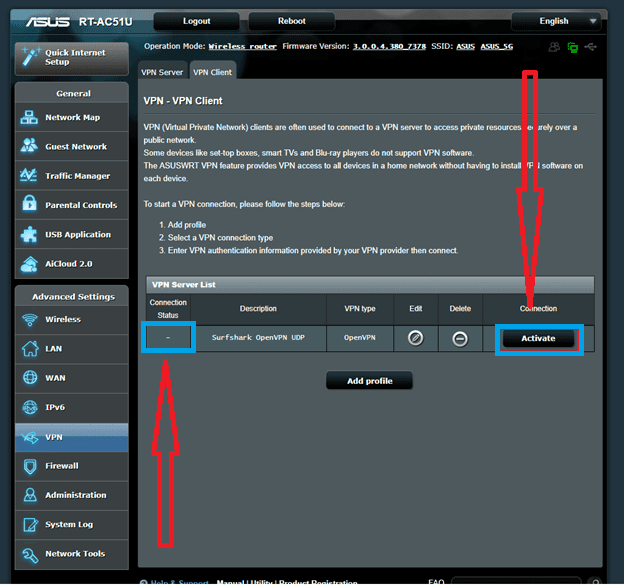
Task: Switch to the VPN Client tab
Action: coord(213,72)
